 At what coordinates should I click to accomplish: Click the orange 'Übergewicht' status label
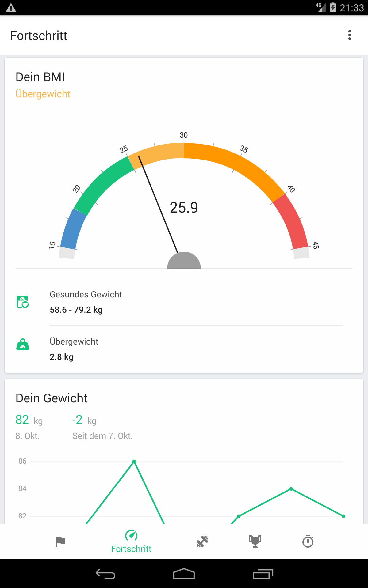pos(43,94)
